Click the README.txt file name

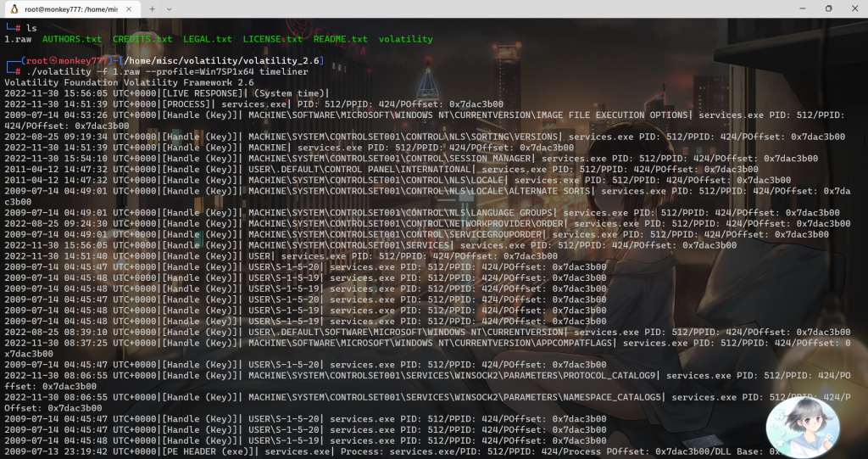pos(340,39)
